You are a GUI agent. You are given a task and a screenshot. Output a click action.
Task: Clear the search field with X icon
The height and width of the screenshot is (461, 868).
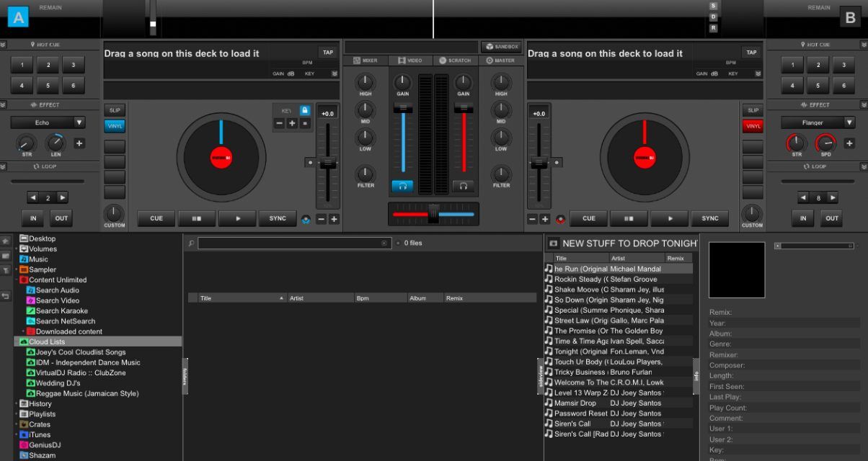click(384, 243)
